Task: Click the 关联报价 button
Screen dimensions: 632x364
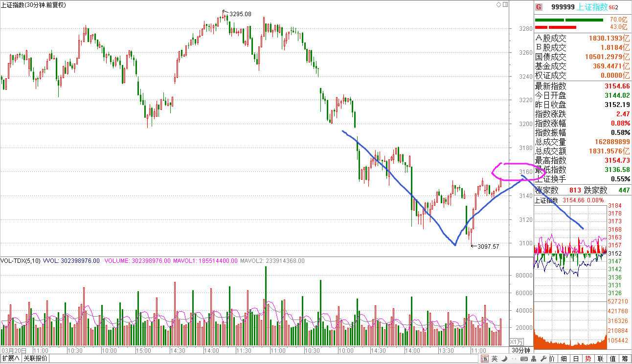Action: point(36,359)
